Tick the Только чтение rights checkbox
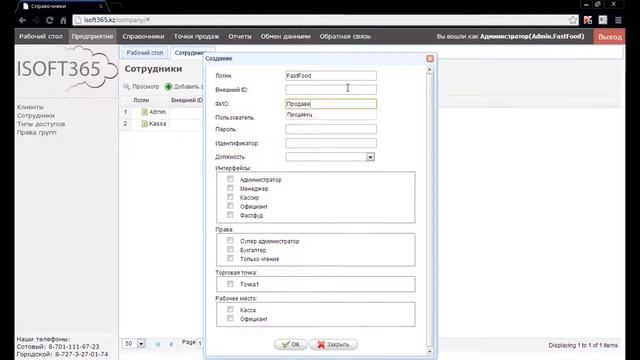 pyautogui.click(x=230, y=258)
